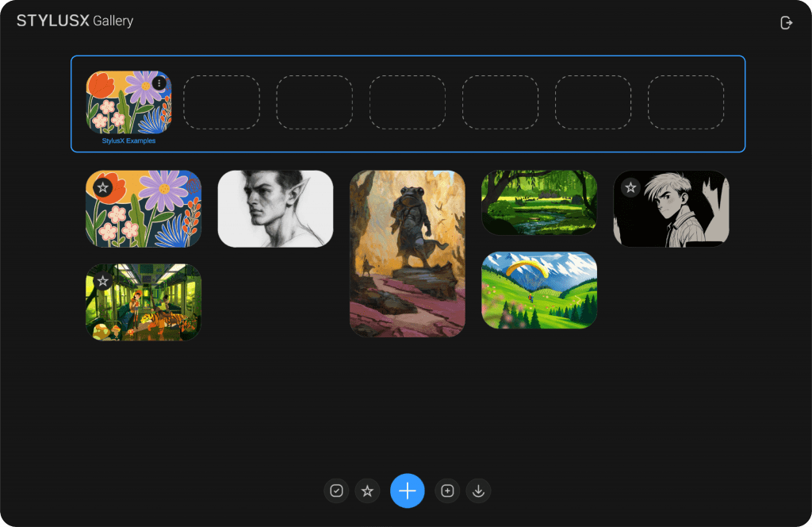Open the three-dot menu on StylusX Examples
Image resolution: width=812 pixels, height=527 pixels.
coord(159,83)
